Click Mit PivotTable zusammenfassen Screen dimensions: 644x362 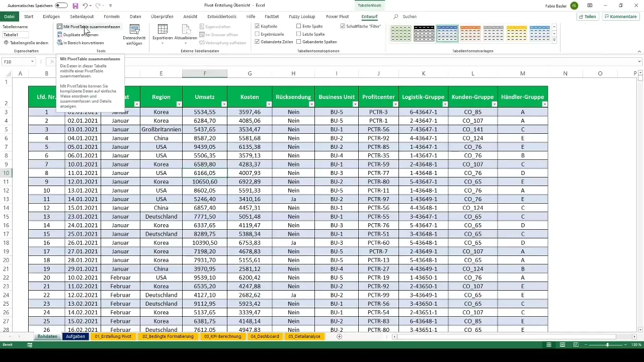pos(89,27)
